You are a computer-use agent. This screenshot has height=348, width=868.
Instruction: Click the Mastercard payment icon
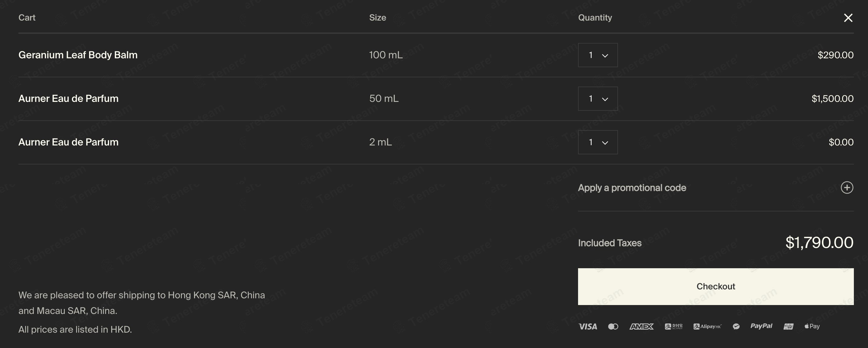click(x=613, y=327)
